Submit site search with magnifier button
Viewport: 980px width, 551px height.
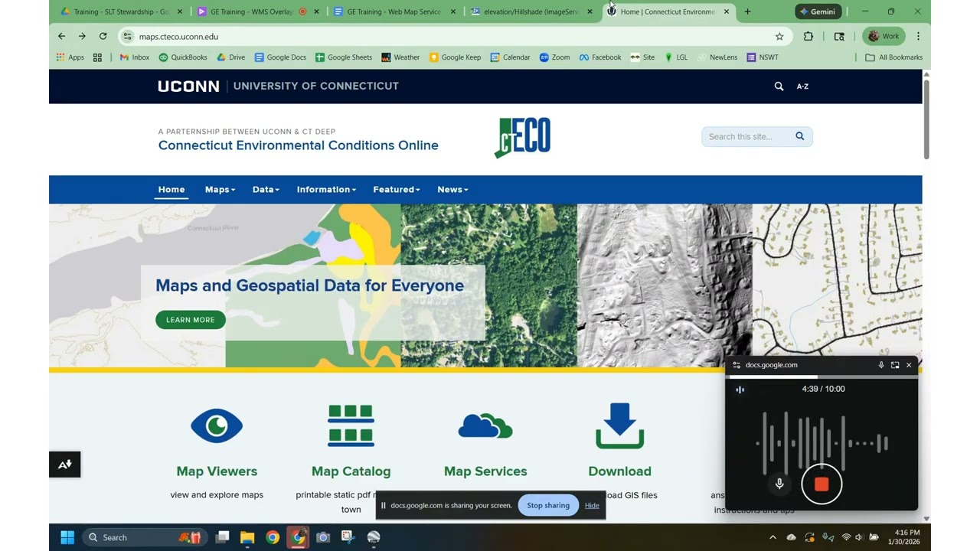(799, 136)
